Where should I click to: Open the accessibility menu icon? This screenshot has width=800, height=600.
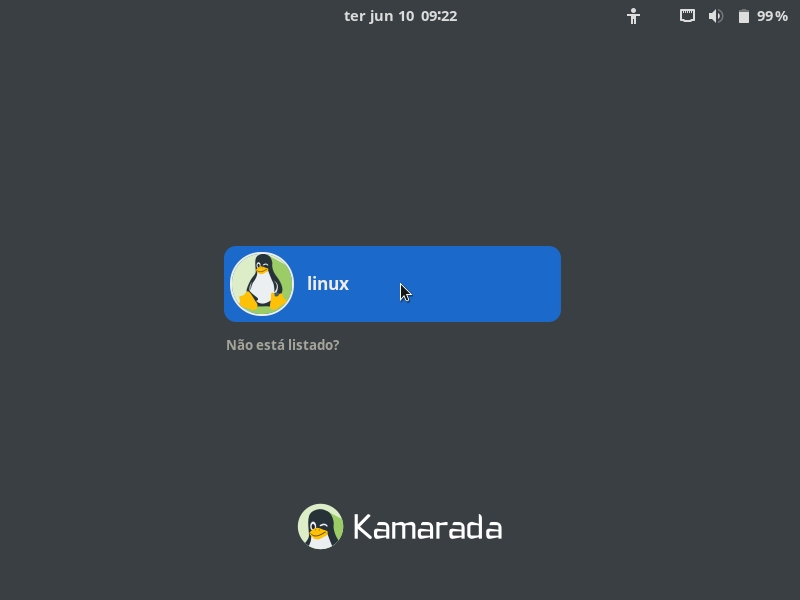pyautogui.click(x=633, y=16)
